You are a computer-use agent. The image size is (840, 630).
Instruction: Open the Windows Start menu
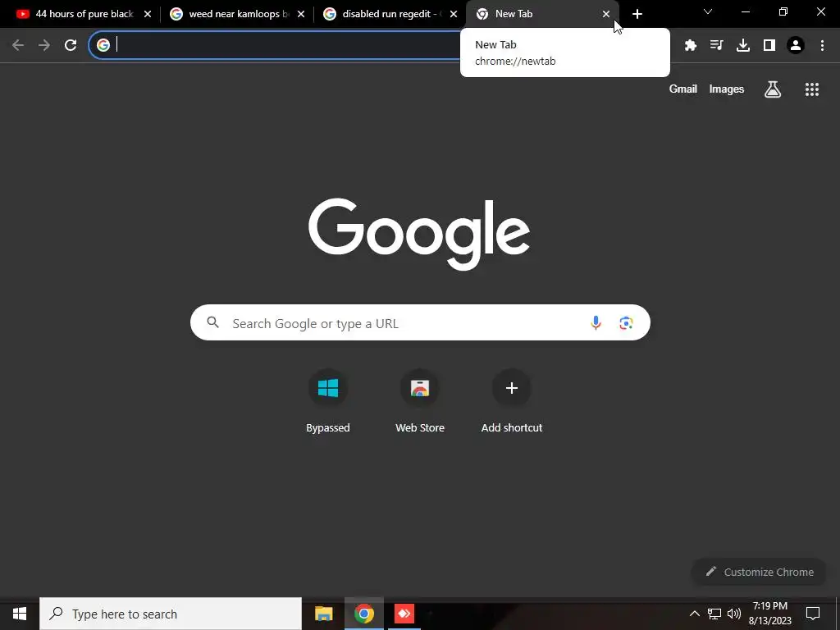pos(20,614)
